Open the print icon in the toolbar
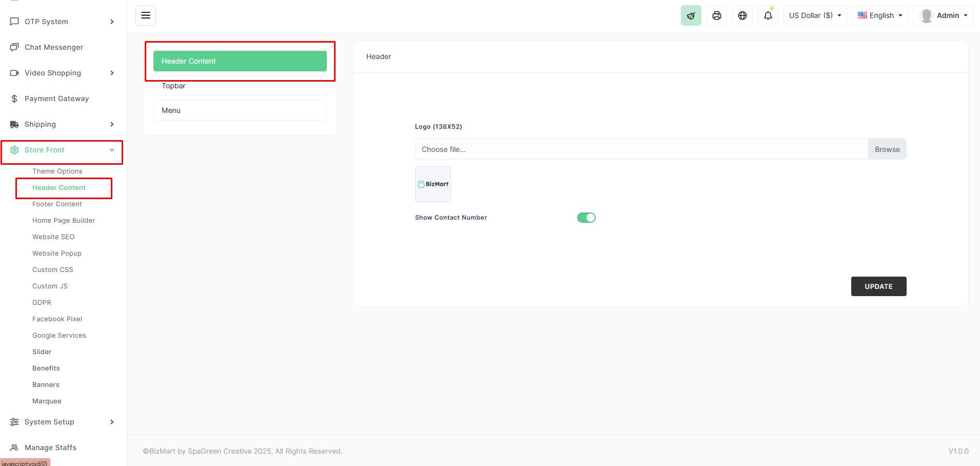The height and width of the screenshot is (466, 980). tap(716, 15)
